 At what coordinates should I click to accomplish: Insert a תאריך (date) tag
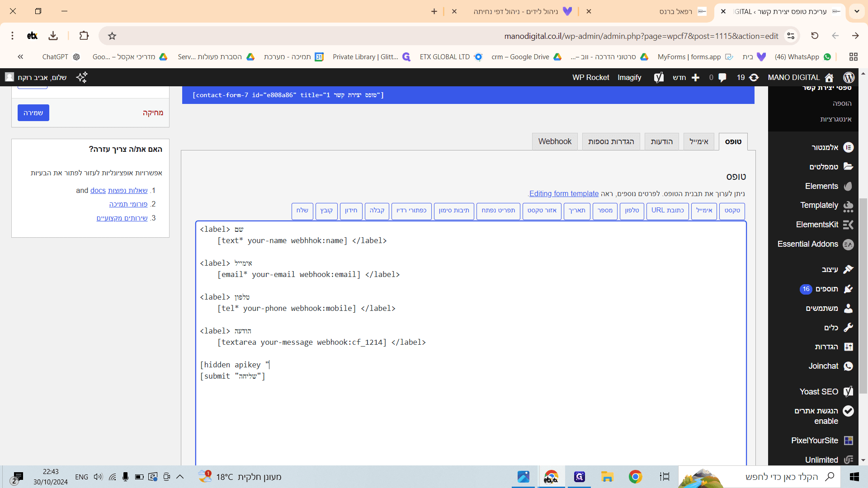tap(577, 211)
